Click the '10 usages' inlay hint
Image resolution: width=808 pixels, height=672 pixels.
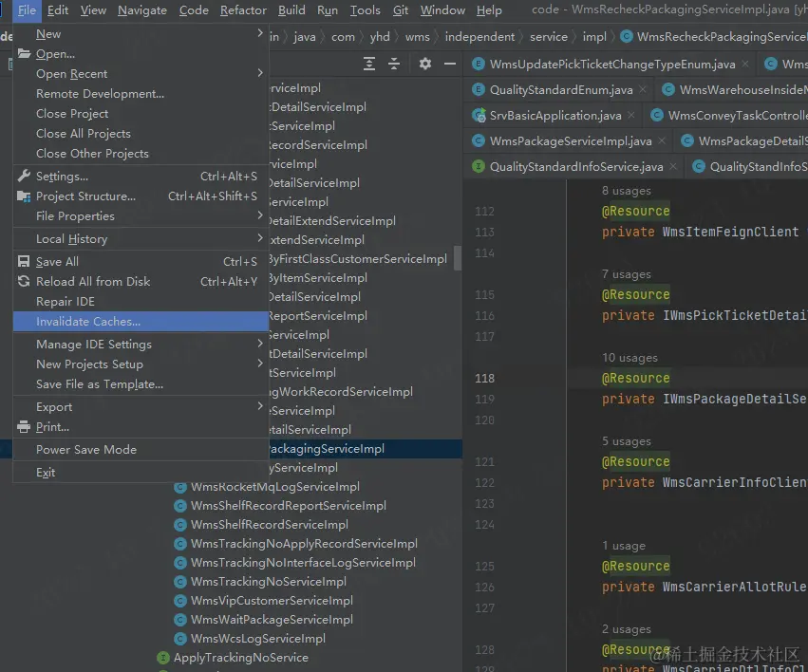629,358
